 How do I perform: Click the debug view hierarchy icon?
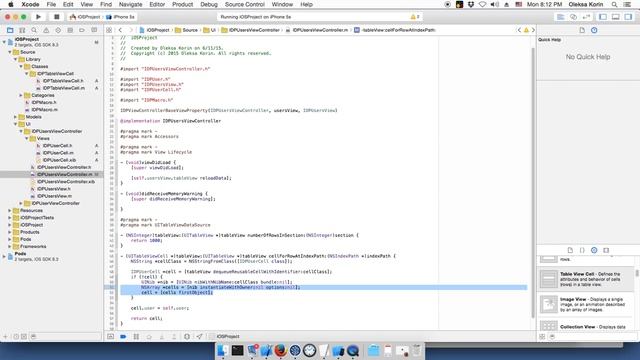pyautogui.click(x=187, y=336)
